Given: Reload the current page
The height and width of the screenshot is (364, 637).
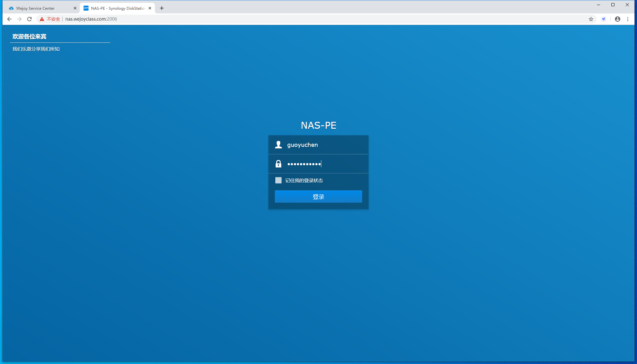Looking at the screenshot, I should pyautogui.click(x=29, y=19).
